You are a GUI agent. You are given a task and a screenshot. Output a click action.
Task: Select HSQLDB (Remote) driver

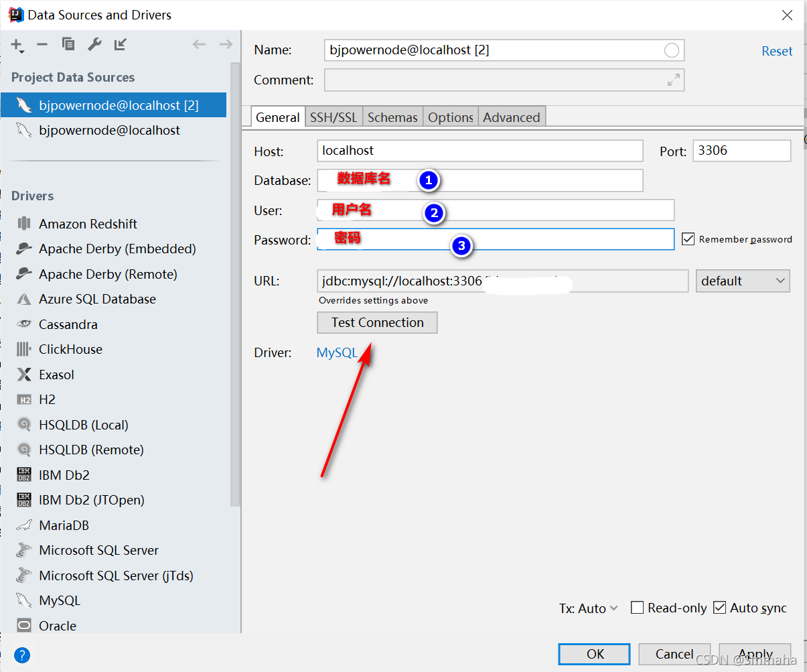pyautogui.click(x=91, y=450)
